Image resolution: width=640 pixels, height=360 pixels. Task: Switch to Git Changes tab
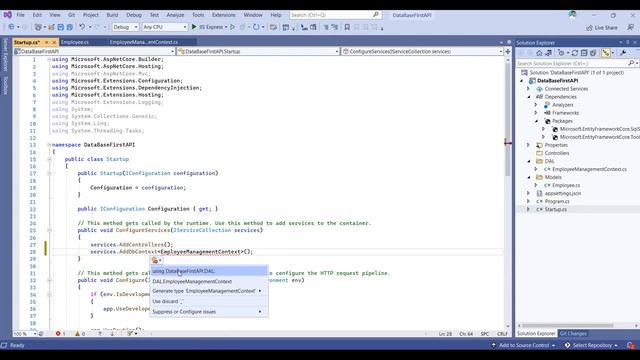(573, 334)
